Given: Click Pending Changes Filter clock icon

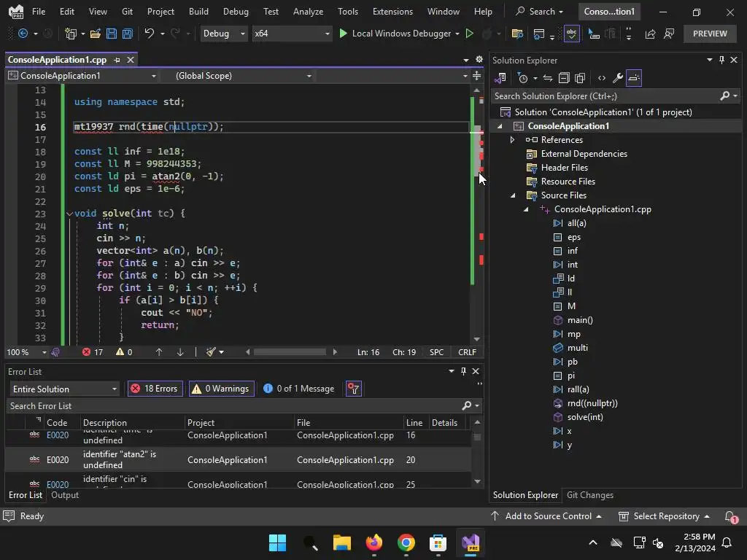Looking at the screenshot, I should pos(522,77).
